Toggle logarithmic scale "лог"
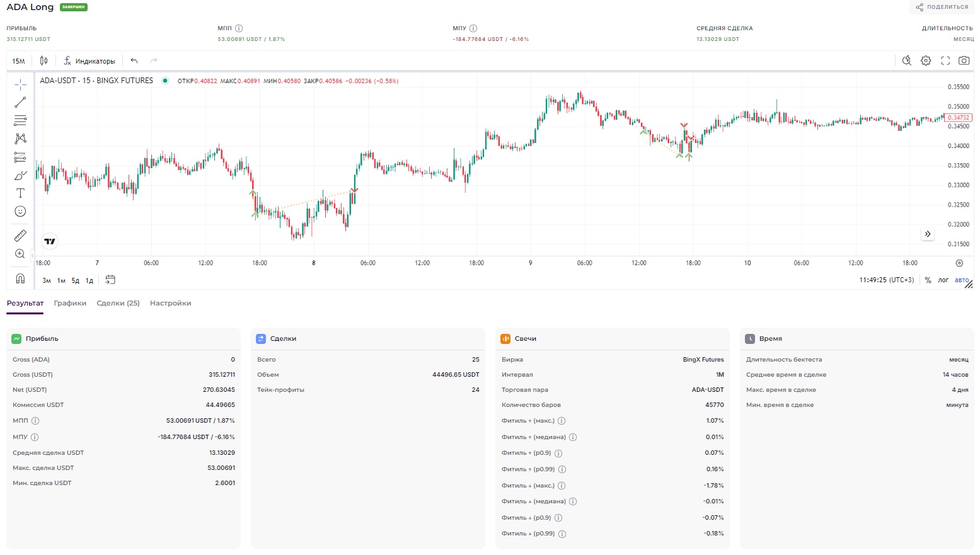The height and width of the screenshot is (555, 980). (943, 280)
